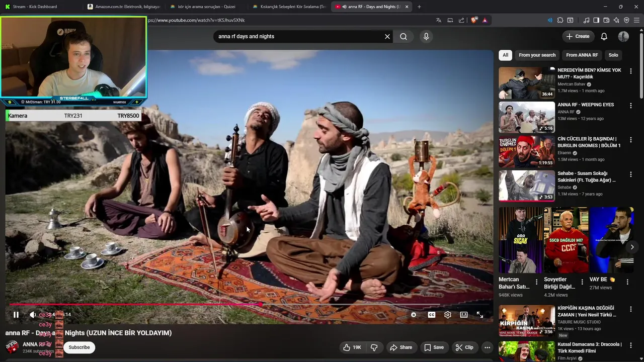
Task: Open options for 'ANNA RF - WEEPING EYES' video
Action: (630, 106)
